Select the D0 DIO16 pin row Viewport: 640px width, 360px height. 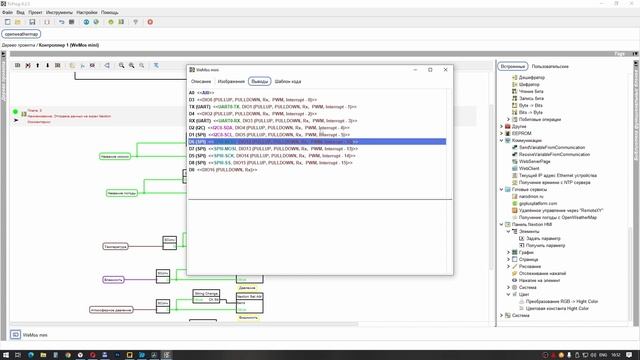pyautogui.click(x=317, y=169)
